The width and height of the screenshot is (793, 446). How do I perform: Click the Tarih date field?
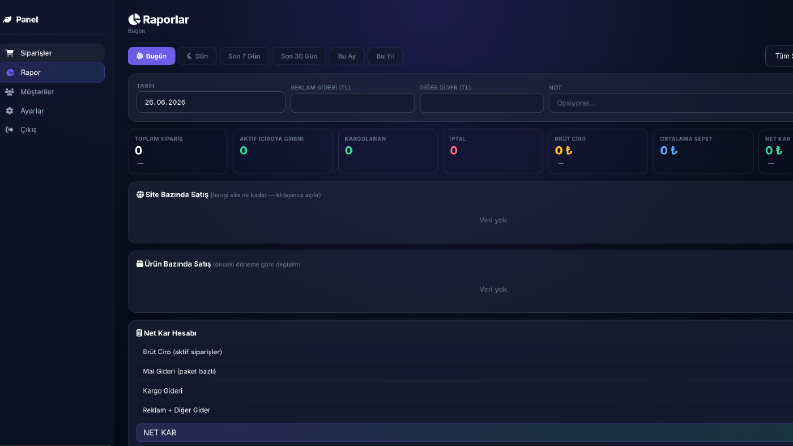click(211, 102)
